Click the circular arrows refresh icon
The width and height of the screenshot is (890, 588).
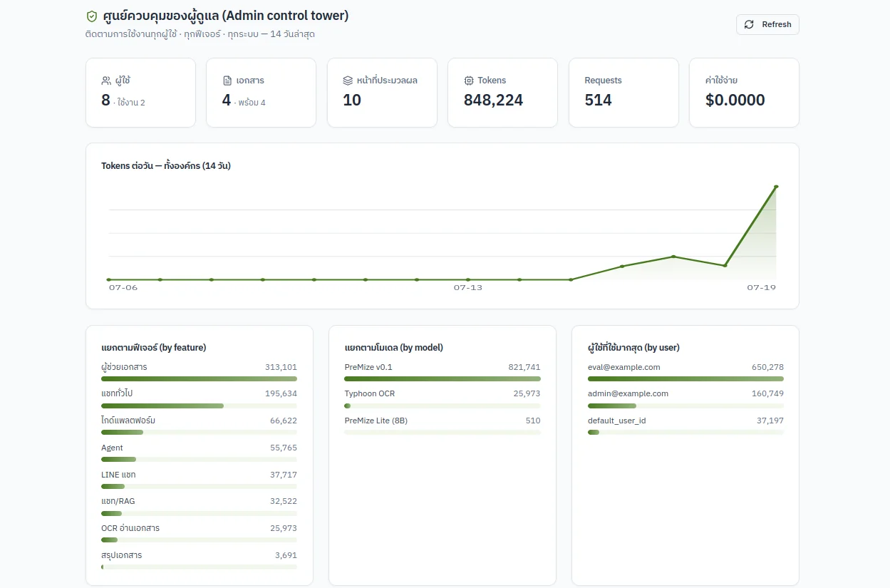[x=749, y=24]
